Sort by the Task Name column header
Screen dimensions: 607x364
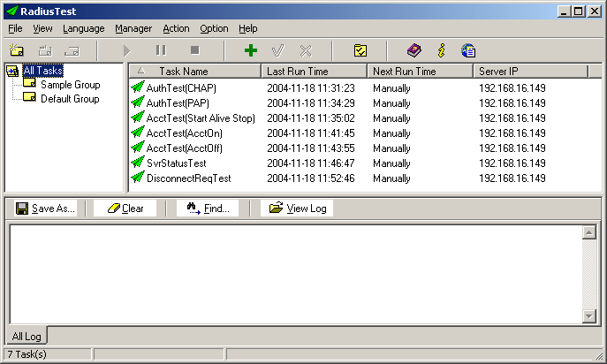195,72
